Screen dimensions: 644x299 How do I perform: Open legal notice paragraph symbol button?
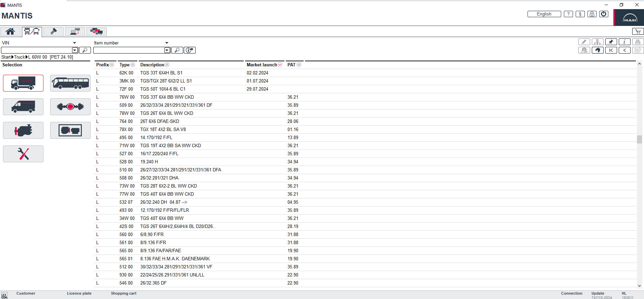[580, 14]
